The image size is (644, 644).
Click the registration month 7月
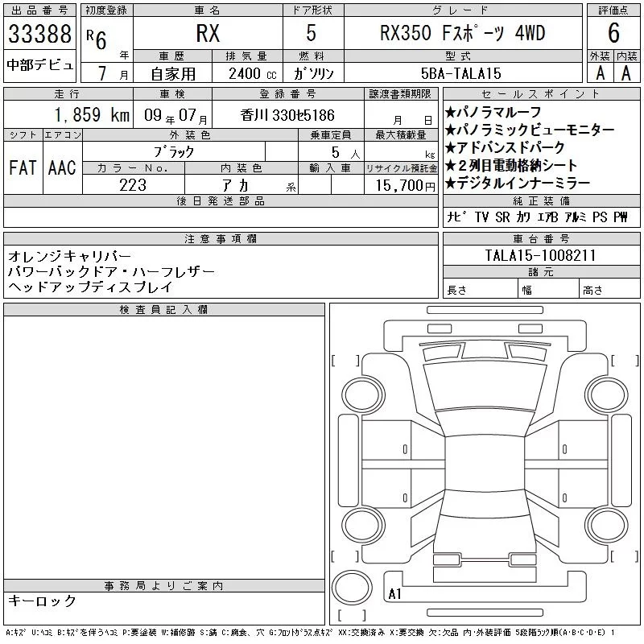tap(112, 73)
